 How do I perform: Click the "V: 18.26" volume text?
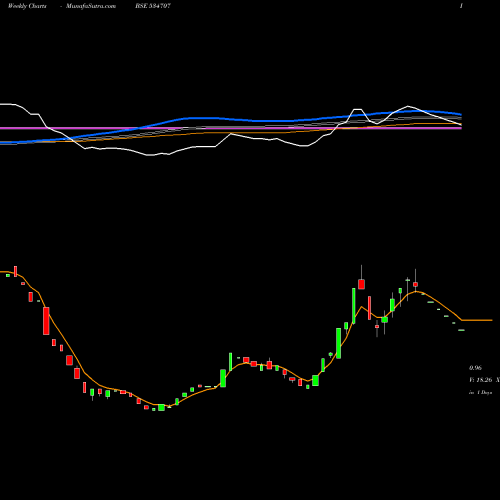(x=481, y=380)
